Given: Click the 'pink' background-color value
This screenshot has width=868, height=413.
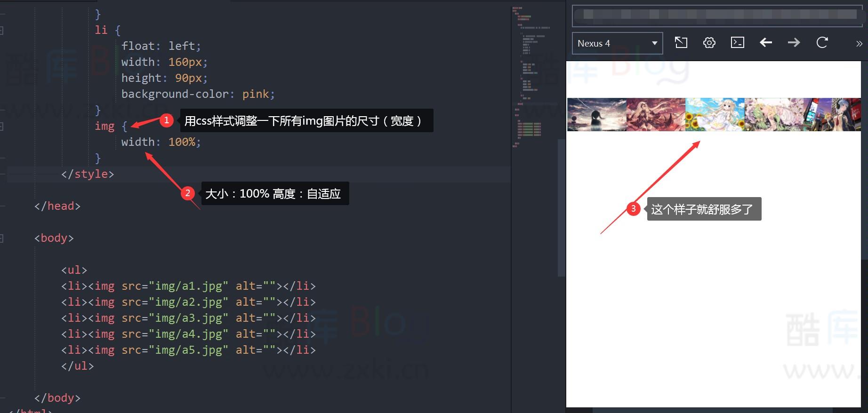Looking at the screenshot, I should 256,94.
